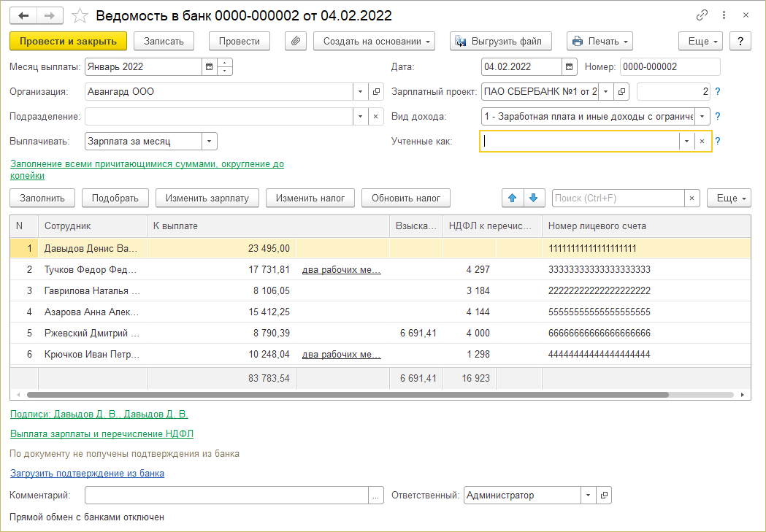Expand the Выплачивать dropdown list
The width and height of the screenshot is (766, 532).
click(x=209, y=142)
